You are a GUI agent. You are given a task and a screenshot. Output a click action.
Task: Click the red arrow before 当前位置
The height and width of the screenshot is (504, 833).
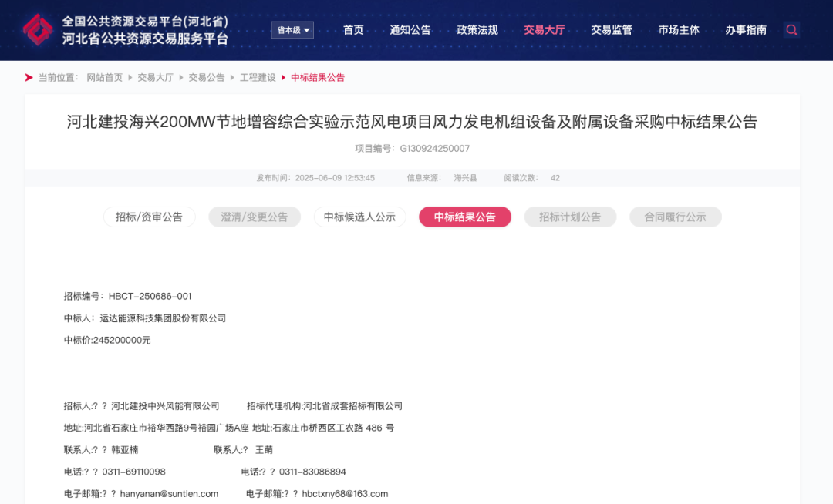pyautogui.click(x=29, y=78)
